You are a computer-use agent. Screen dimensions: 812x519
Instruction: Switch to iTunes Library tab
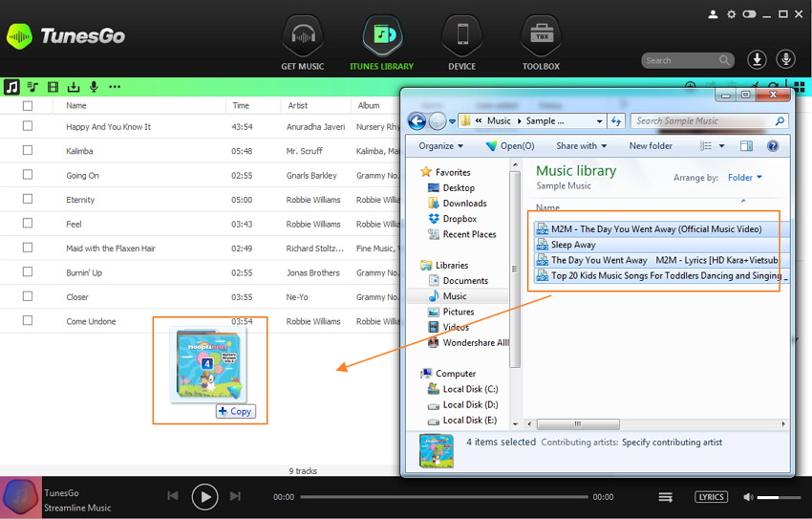tap(382, 44)
